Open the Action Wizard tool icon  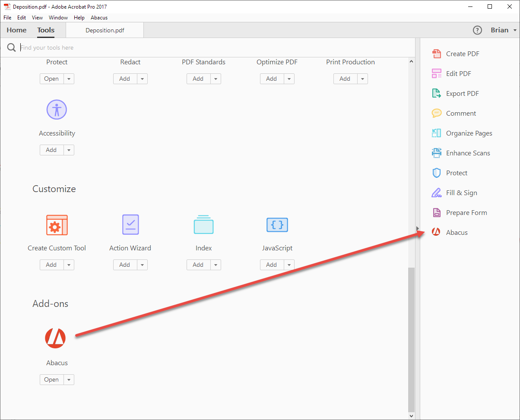130,224
